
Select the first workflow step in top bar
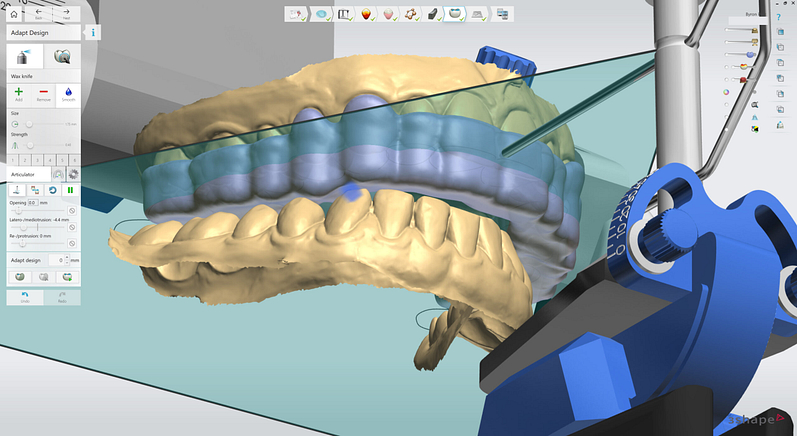[x=296, y=15]
